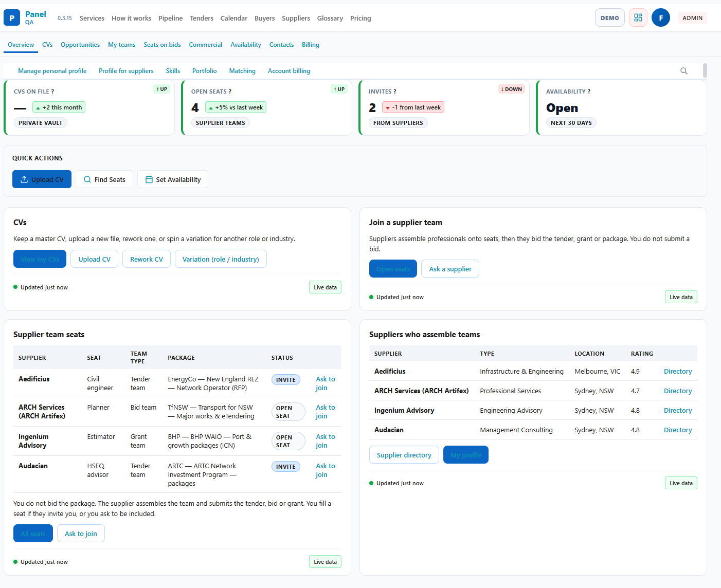Click the SUPPLIER TEAMS badge
721x588 pixels.
coord(221,123)
